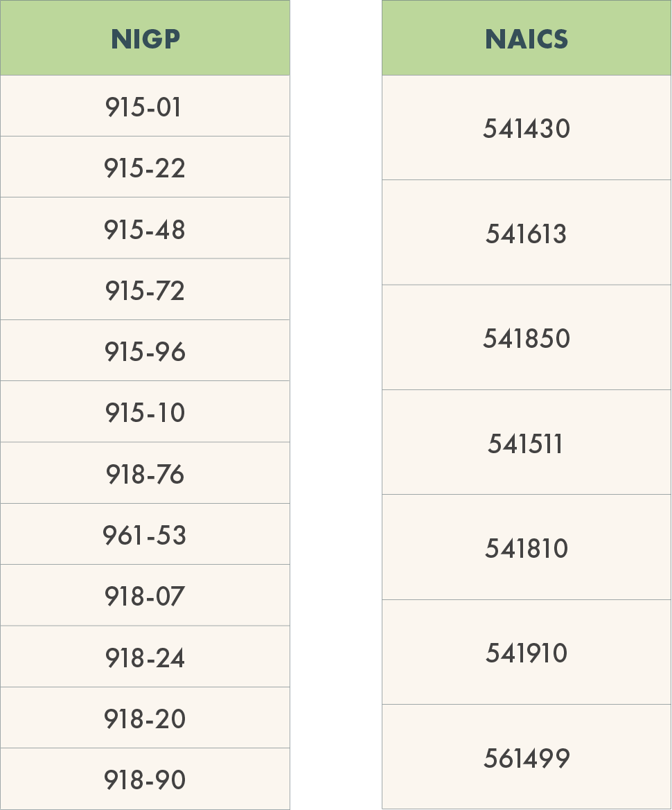Select NAICS code 561499 cell
Image resolution: width=672 pixels, height=810 pixels.
[527, 757]
